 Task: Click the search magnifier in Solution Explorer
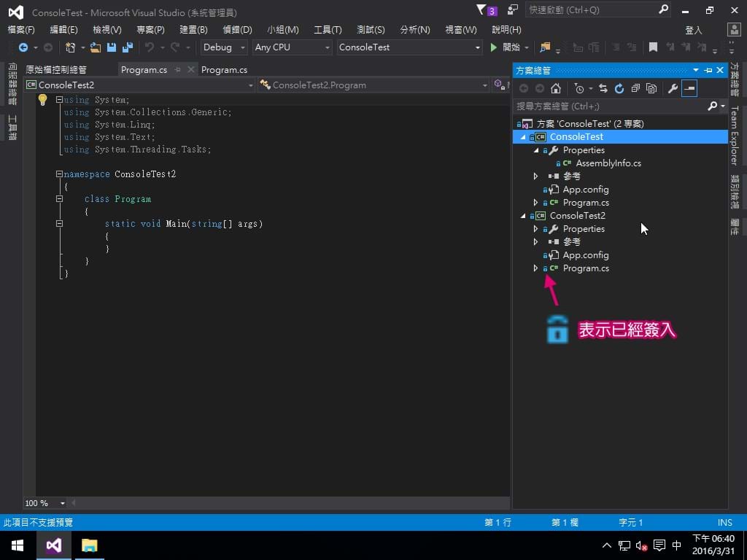(x=713, y=106)
